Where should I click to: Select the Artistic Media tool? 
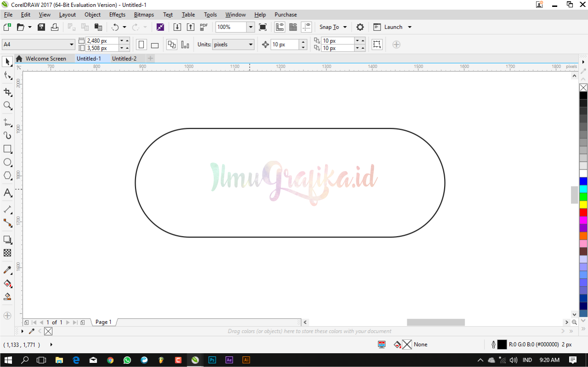[x=7, y=136]
